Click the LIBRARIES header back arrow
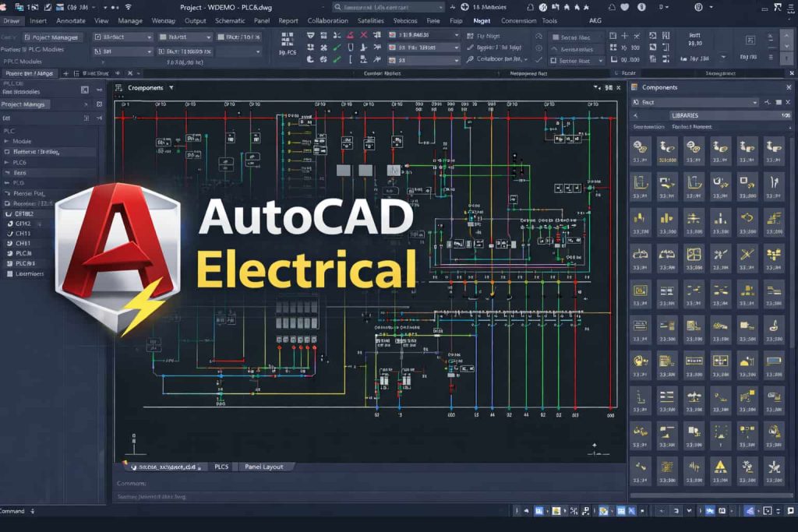This screenshot has width=798, height=532. point(636,115)
